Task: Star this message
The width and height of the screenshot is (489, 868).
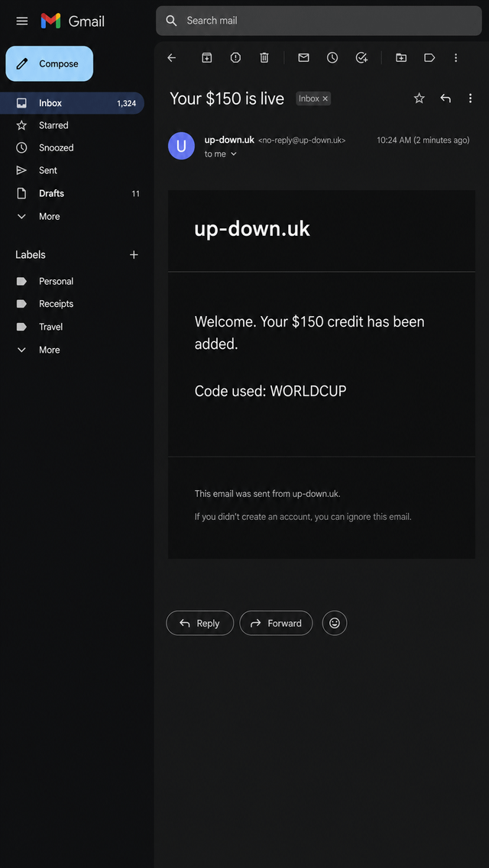Action: pyautogui.click(x=419, y=98)
